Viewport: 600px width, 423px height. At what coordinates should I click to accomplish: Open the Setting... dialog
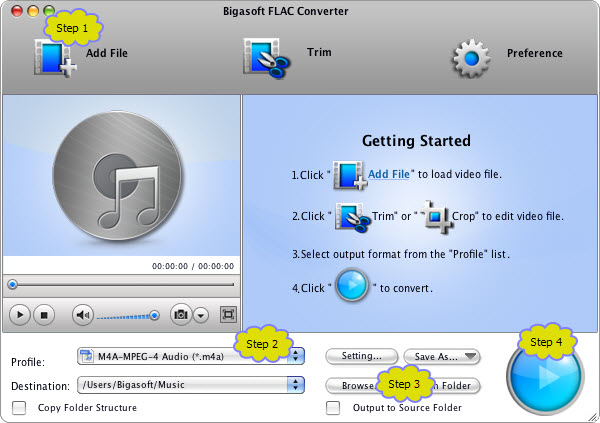pyautogui.click(x=362, y=356)
